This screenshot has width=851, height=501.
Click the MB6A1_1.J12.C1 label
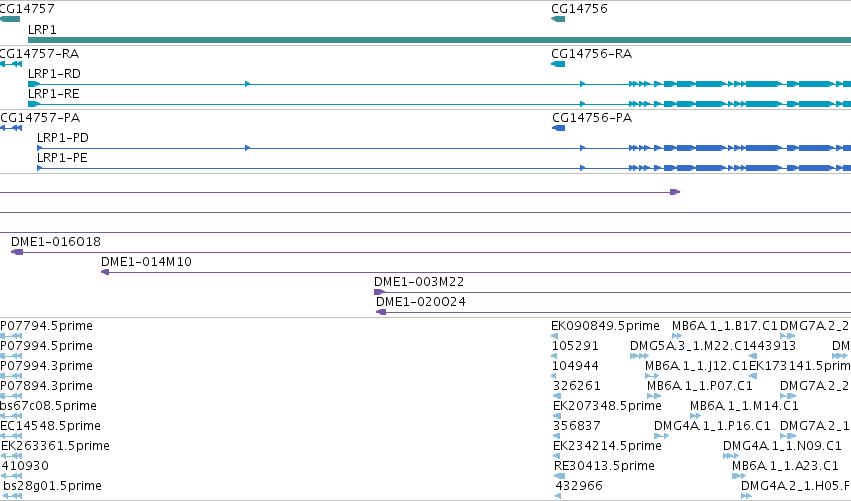(696, 366)
